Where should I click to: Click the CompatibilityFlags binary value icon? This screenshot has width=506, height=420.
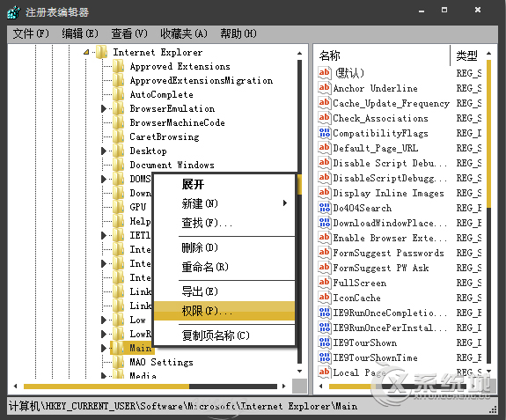point(325,133)
